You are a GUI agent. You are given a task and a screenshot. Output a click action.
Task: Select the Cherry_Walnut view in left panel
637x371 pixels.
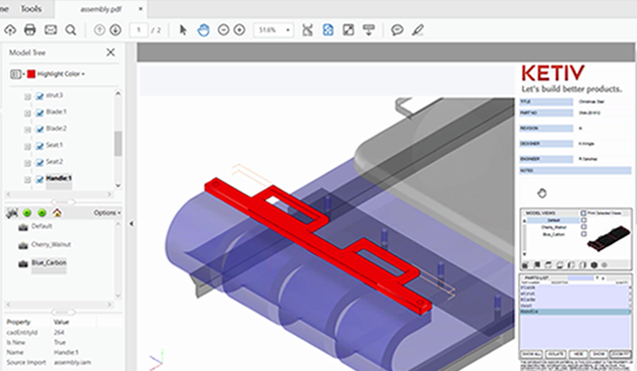point(51,245)
